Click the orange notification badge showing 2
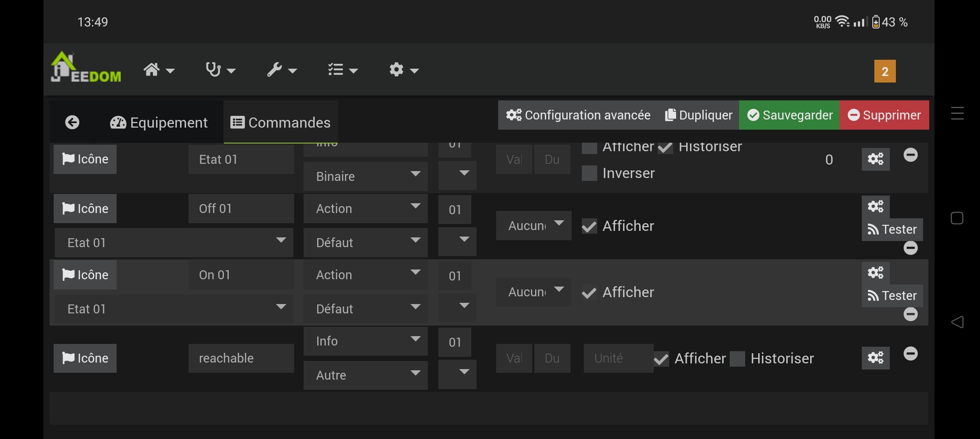Viewport: 980px width, 439px height. pos(885,72)
